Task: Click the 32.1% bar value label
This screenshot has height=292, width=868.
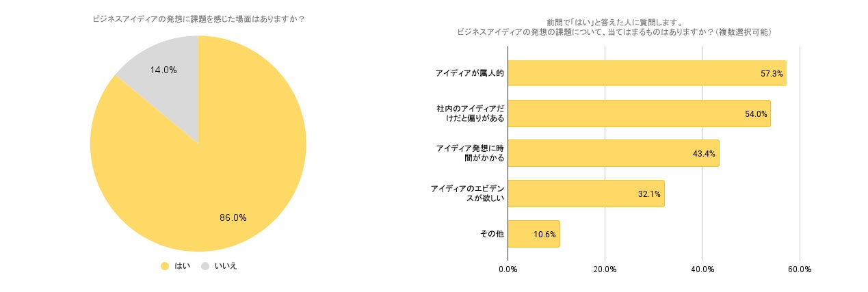Action: 649,194
